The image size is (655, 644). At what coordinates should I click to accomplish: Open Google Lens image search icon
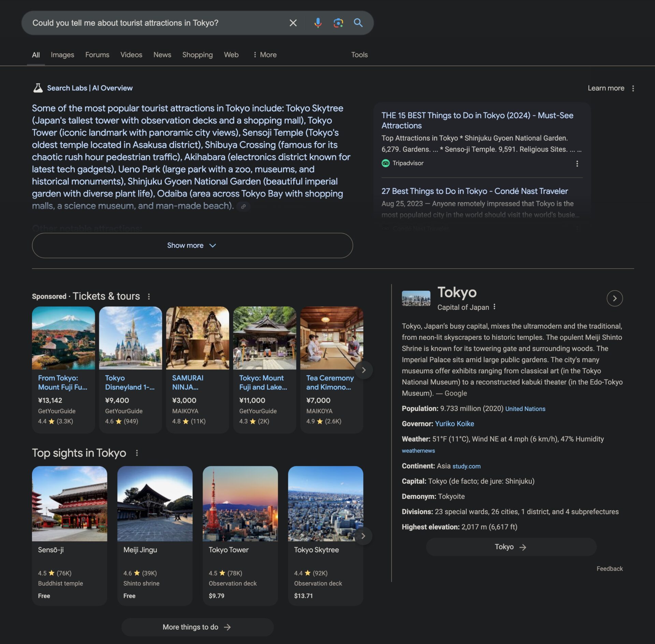point(338,23)
